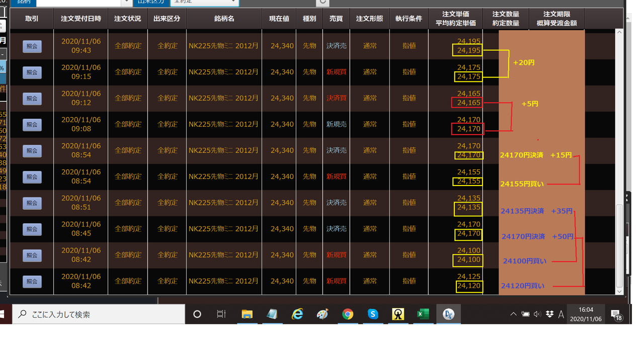This screenshot has height=362, width=644.
Task: Click the yellow keyhole app icon on taskbar
Action: click(398, 314)
